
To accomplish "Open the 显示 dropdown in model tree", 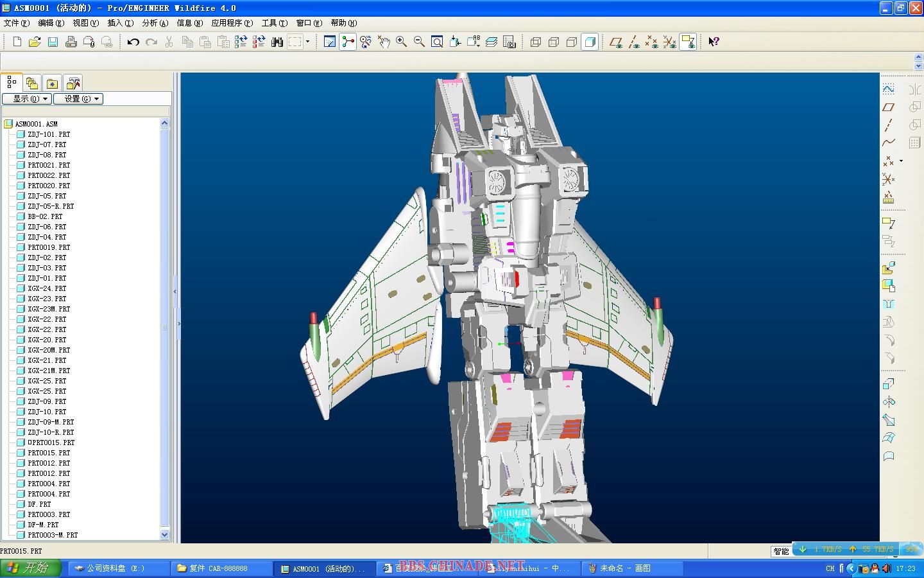I will [x=26, y=99].
